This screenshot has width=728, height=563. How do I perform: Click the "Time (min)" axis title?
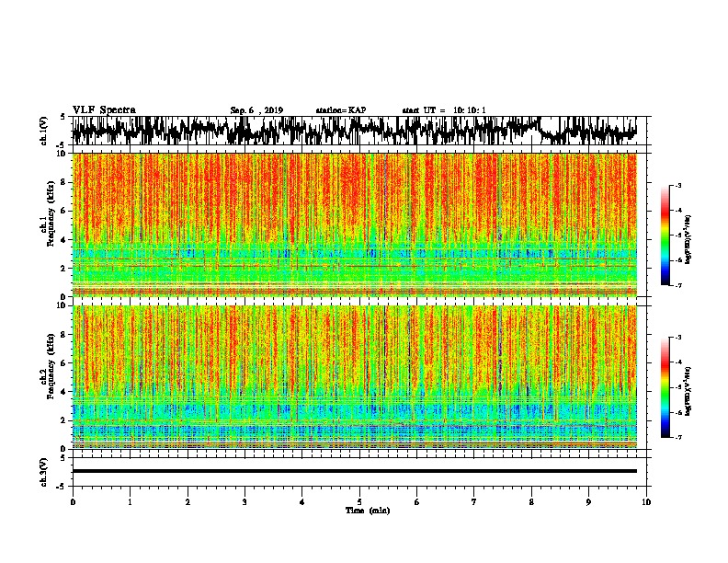pyautogui.click(x=368, y=511)
